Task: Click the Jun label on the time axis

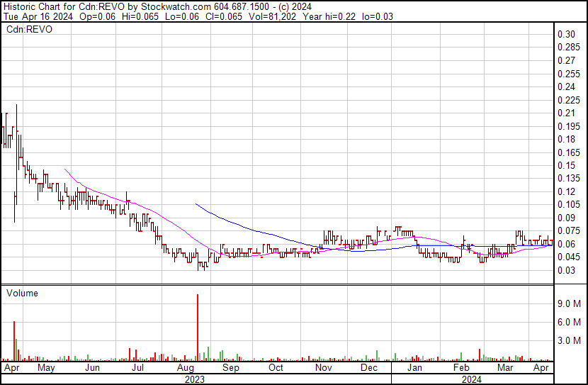Action: coord(92,368)
